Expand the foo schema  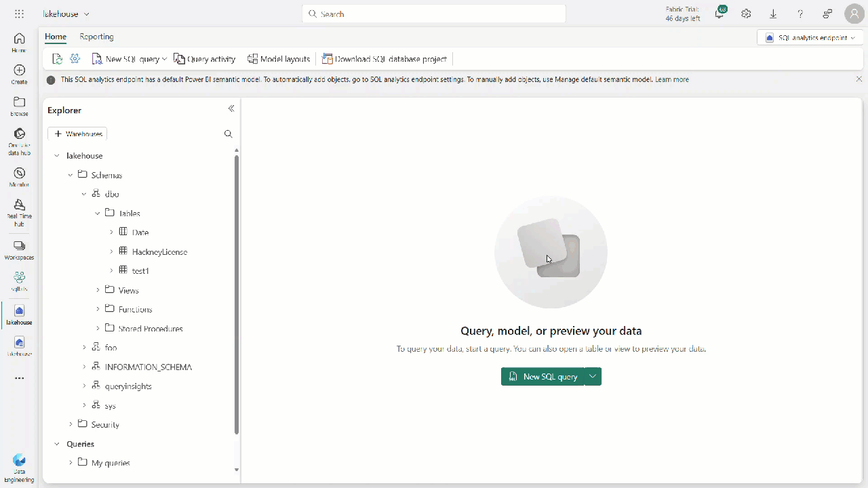84,347
